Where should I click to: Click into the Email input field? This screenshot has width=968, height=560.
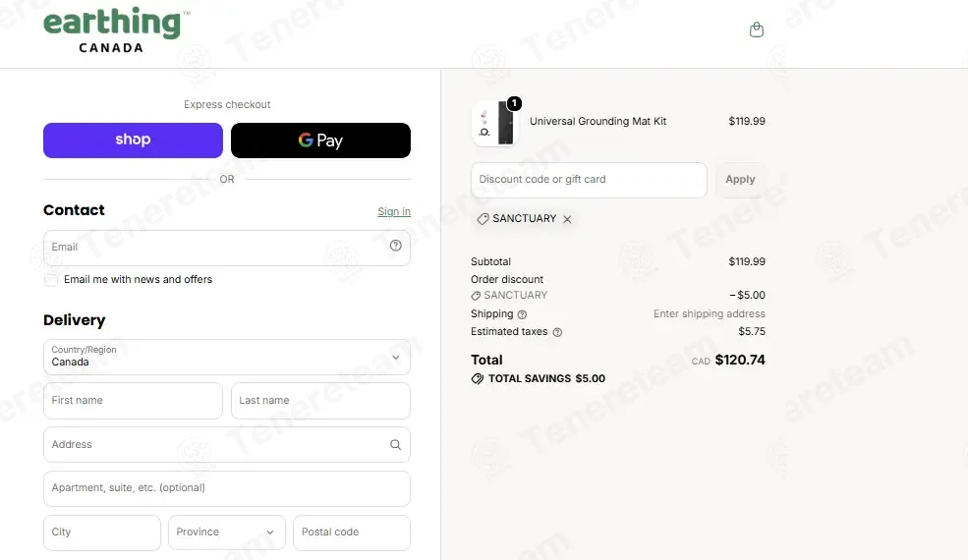click(x=227, y=248)
